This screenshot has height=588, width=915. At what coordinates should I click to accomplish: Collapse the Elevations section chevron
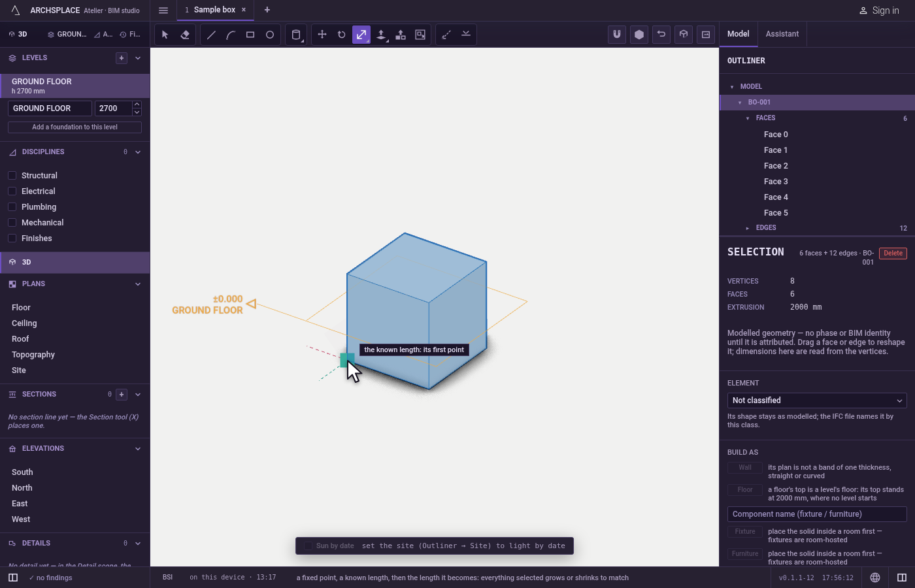(x=138, y=449)
